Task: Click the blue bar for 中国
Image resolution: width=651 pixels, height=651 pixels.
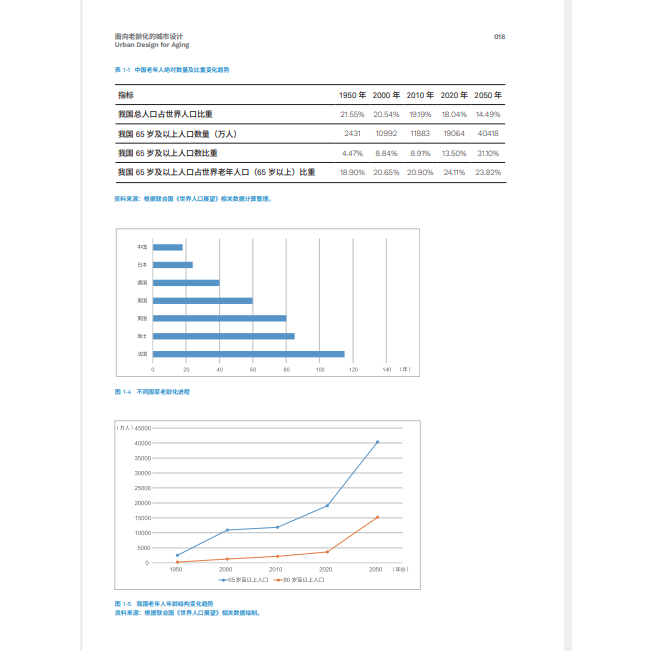Action: pyautogui.click(x=167, y=247)
